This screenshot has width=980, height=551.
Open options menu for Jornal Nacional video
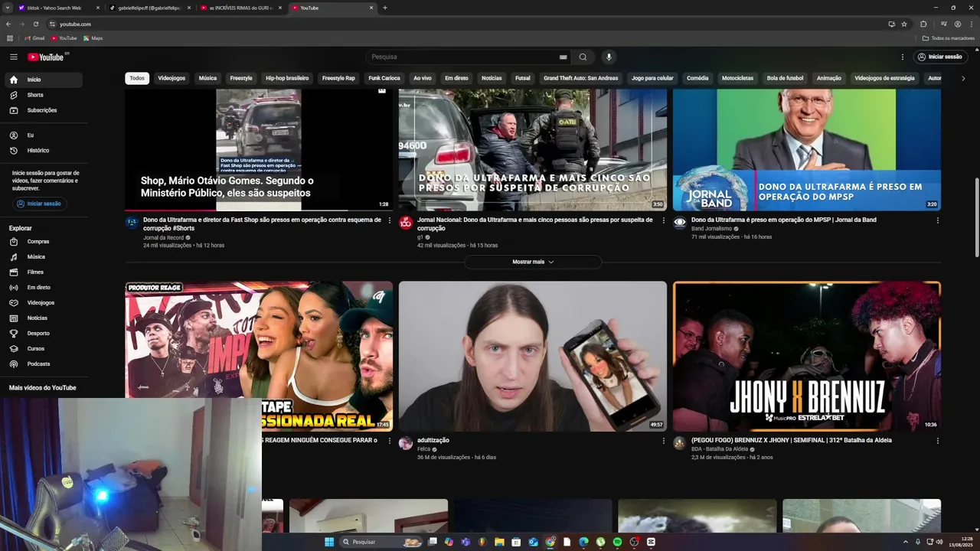[x=663, y=220]
